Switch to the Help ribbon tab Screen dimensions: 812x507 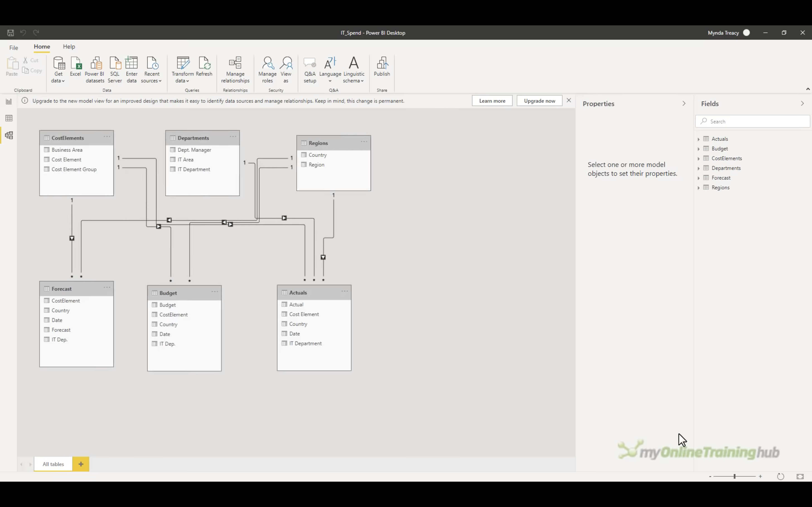[69, 47]
